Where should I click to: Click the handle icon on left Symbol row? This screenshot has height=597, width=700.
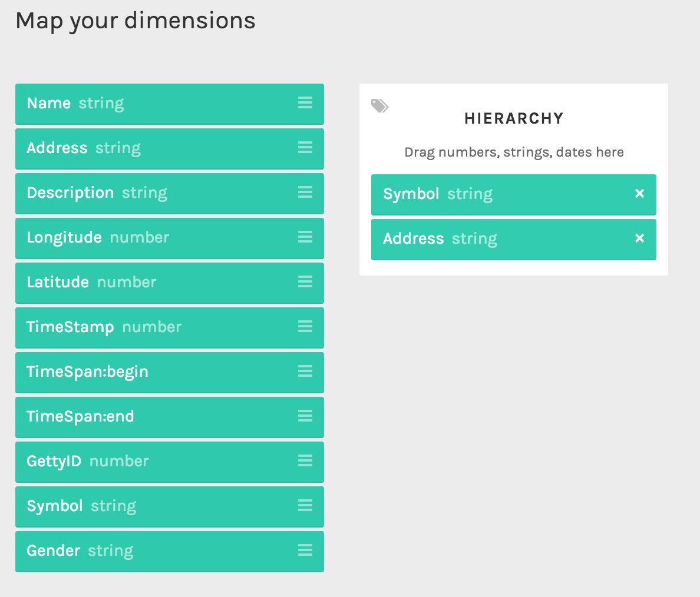pyautogui.click(x=305, y=506)
